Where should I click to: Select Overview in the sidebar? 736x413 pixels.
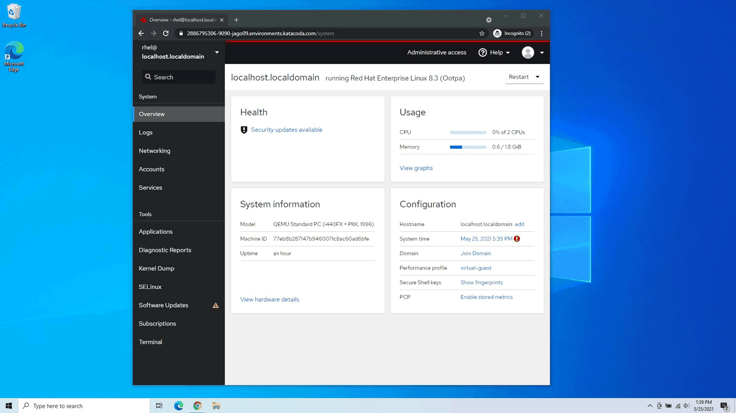(179, 114)
